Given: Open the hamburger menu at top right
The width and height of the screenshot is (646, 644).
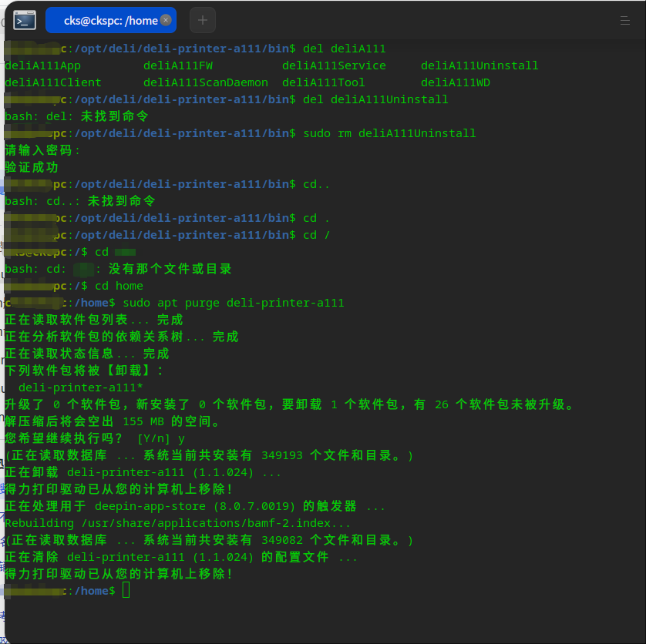Looking at the screenshot, I should [624, 20].
